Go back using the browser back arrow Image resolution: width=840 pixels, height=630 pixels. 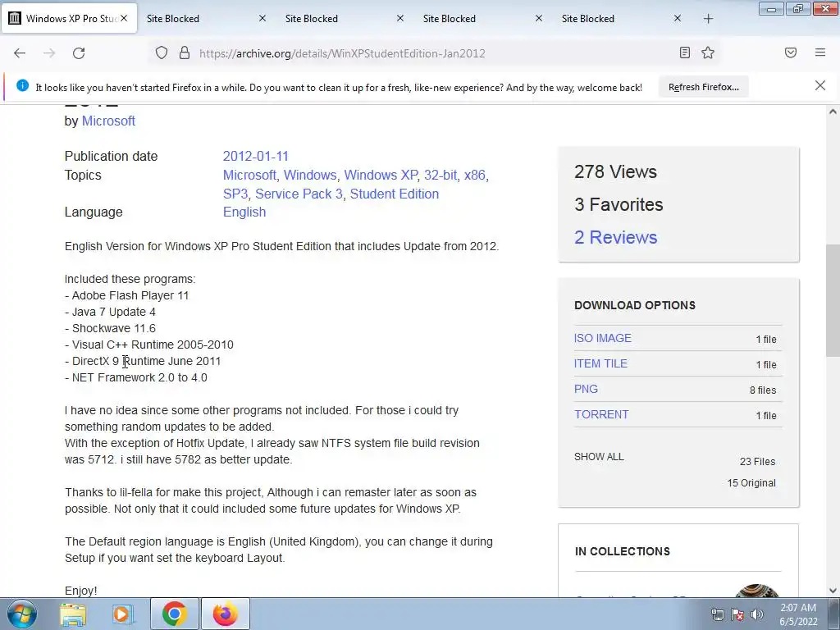point(20,53)
